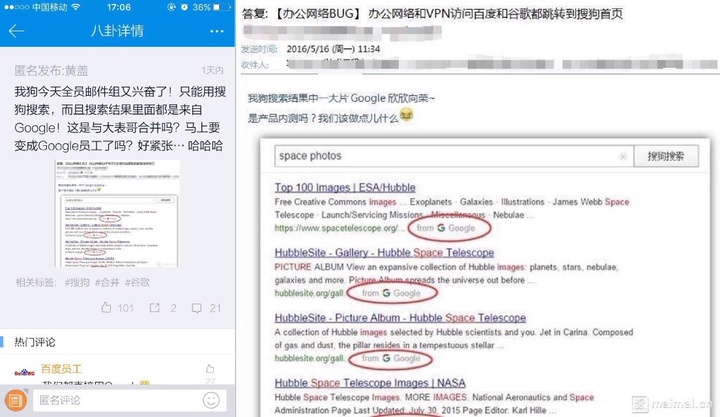
Task: Open Hubble Space Telescope Images NASA link
Action: click(370, 383)
